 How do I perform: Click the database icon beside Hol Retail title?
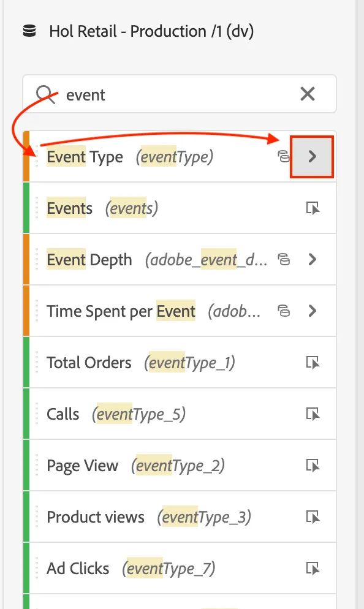[x=29, y=31]
